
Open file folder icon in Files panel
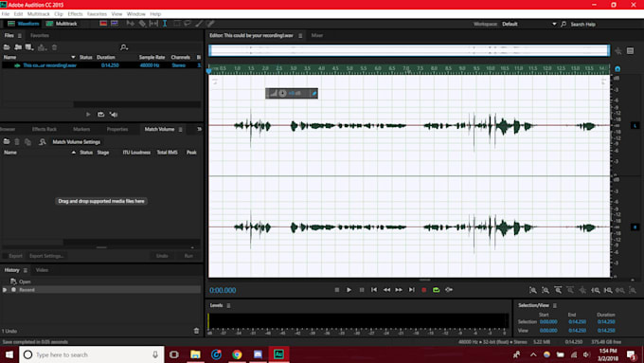(x=7, y=47)
